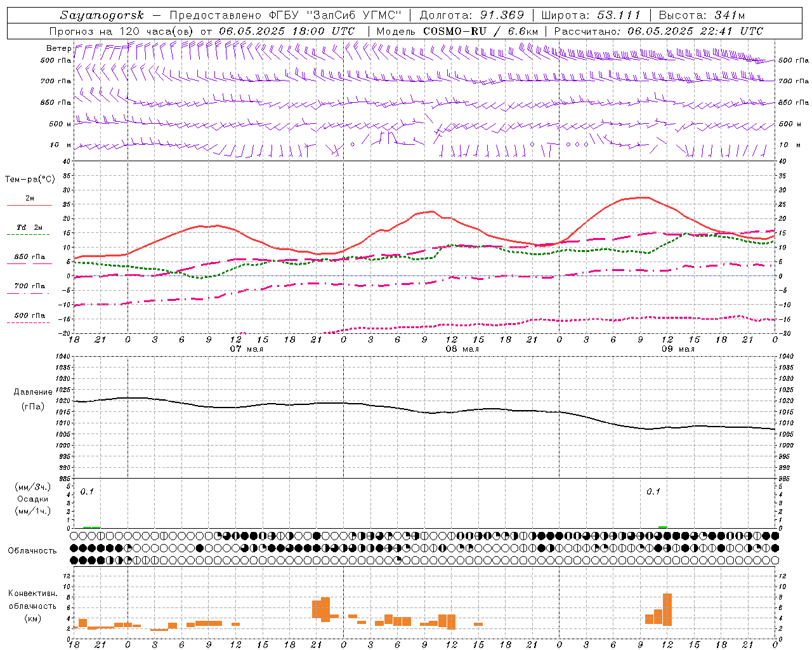Click the "07 мая" date label
This screenshot has height=650, width=812.
click(x=247, y=348)
